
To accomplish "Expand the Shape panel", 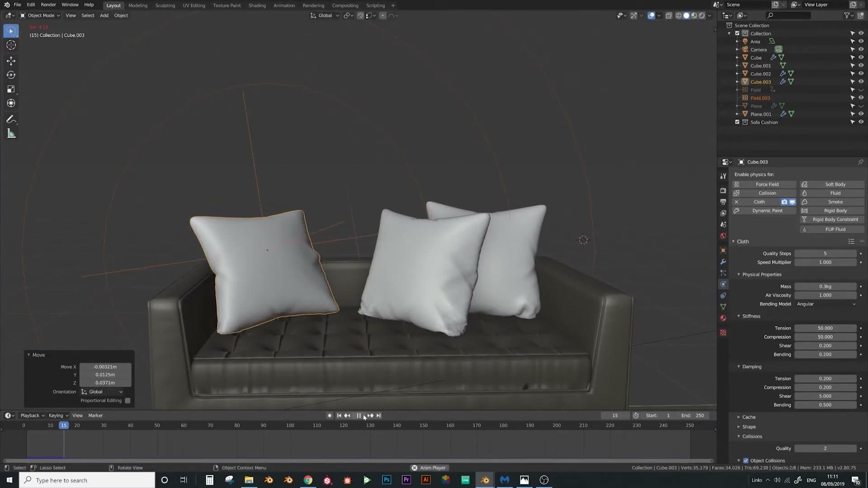I will [749, 427].
